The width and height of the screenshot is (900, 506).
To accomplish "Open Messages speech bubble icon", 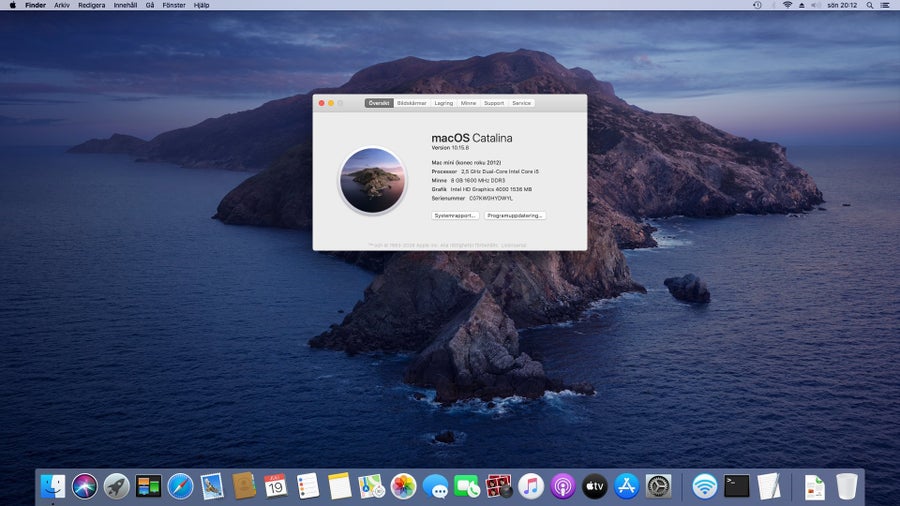I will click(435, 486).
